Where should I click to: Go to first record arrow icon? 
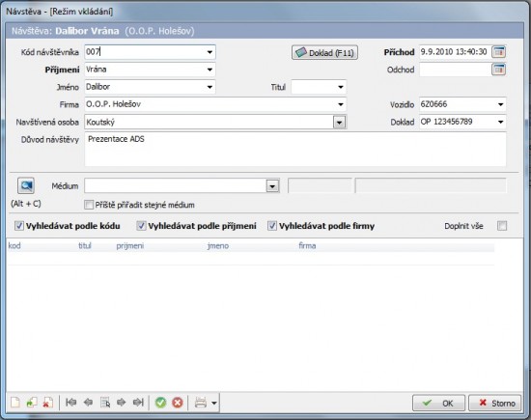coord(70,403)
